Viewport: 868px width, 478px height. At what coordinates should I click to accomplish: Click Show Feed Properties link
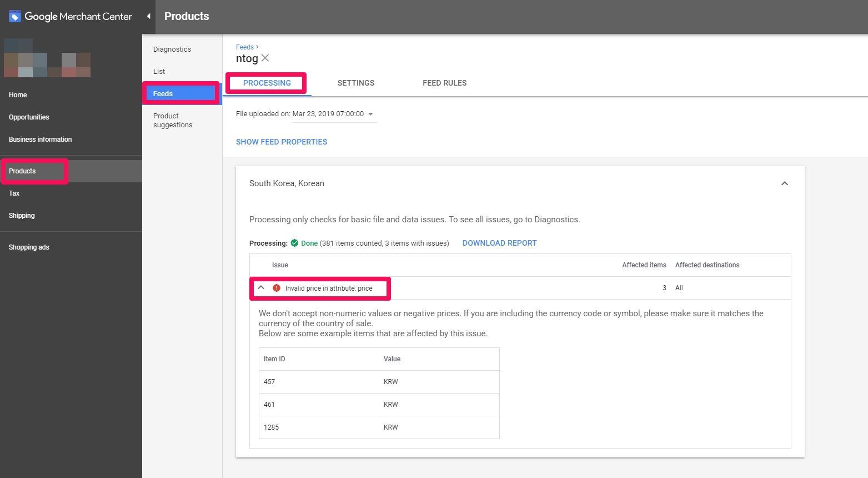(282, 142)
